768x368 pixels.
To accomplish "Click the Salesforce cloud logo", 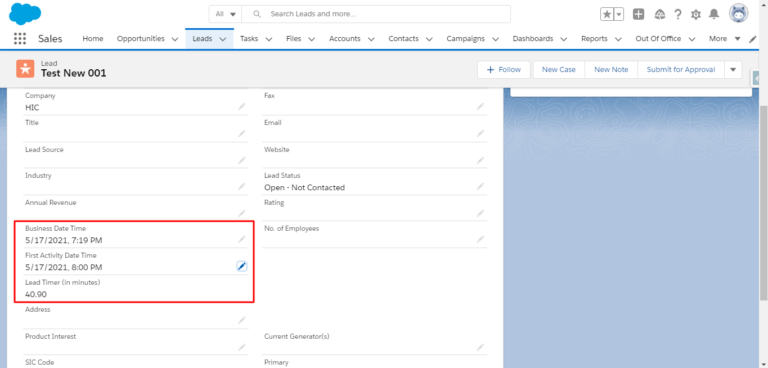I will tap(25, 13).
